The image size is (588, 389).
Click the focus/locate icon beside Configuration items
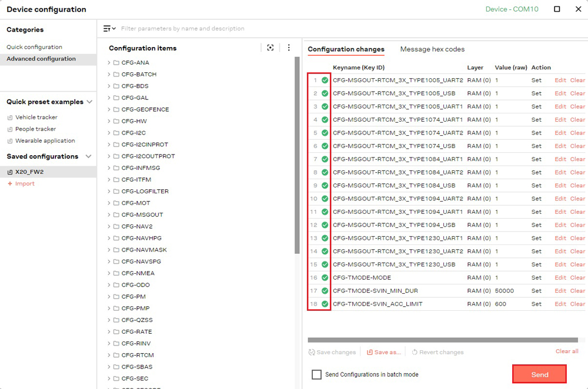click(270, 48)
